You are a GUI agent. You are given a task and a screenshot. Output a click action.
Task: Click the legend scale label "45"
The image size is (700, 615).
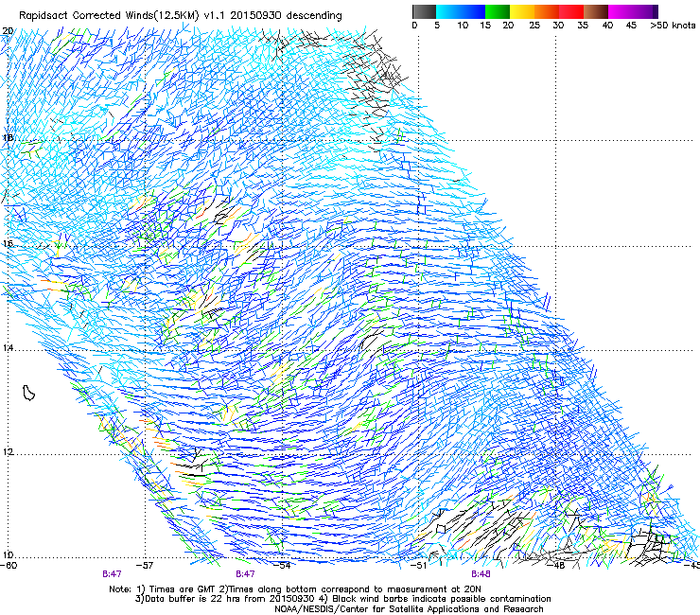[631, 26]
